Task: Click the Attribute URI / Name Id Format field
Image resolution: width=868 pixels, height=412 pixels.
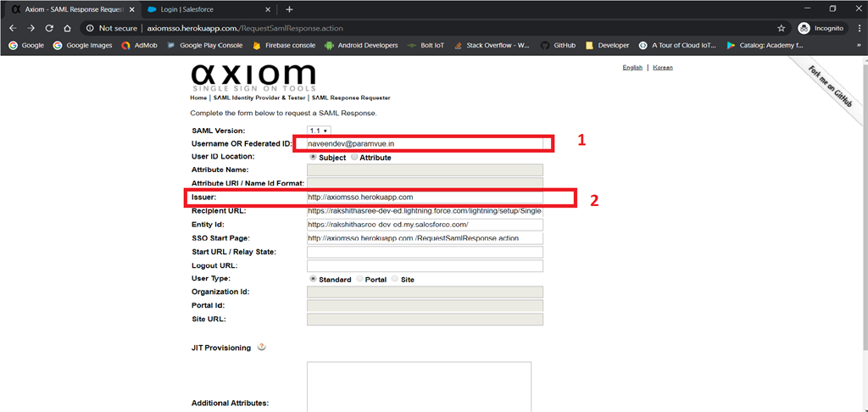Action: tap(425, 183)
